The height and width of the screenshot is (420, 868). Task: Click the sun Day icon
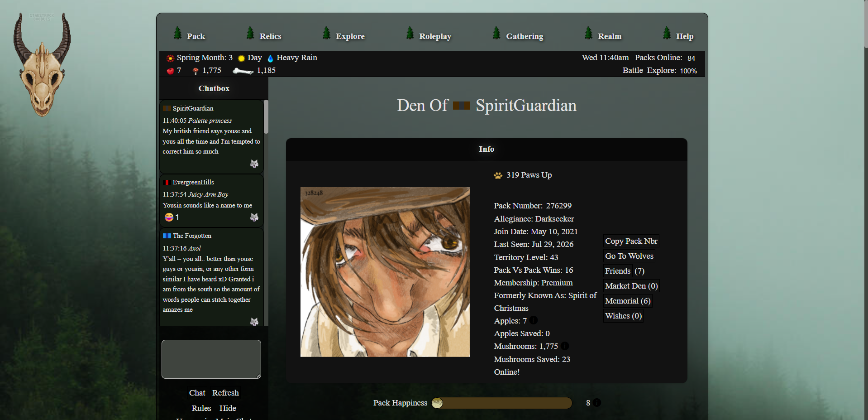pyautogui.click(x=241, y=58)
